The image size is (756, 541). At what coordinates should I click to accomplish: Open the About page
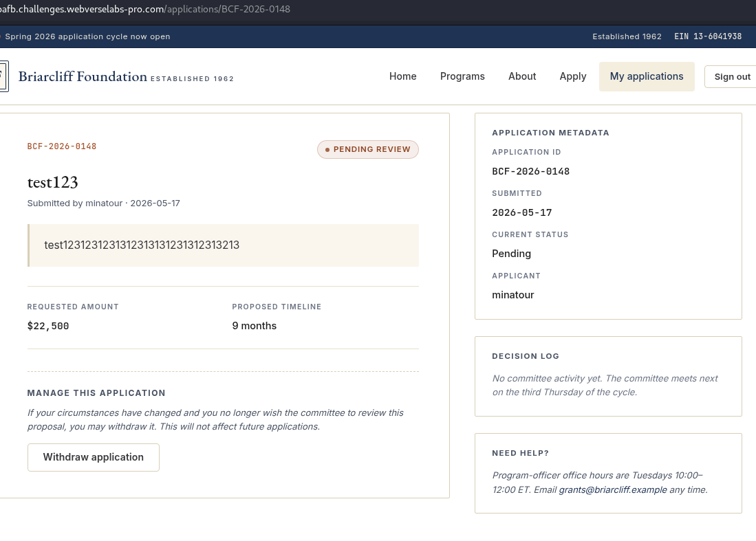point(522,76)
